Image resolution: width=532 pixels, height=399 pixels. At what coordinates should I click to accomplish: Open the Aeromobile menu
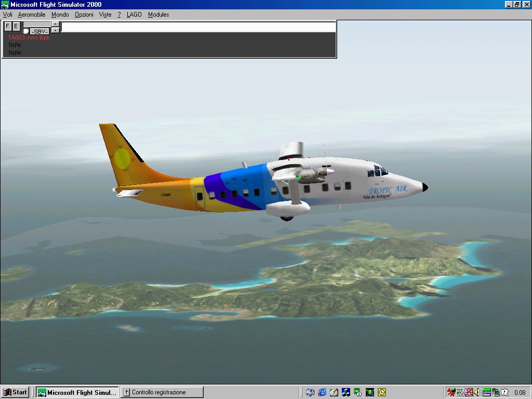pos(32,15)
